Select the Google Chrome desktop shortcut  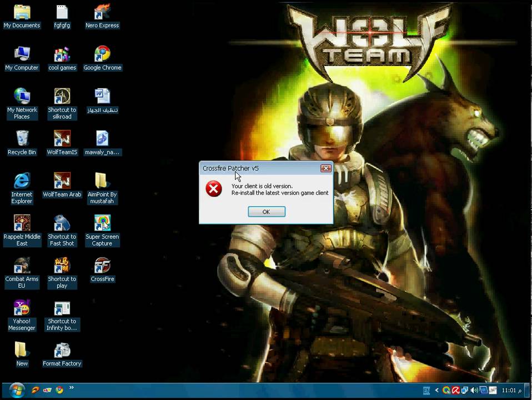click(x=102, y=59)
